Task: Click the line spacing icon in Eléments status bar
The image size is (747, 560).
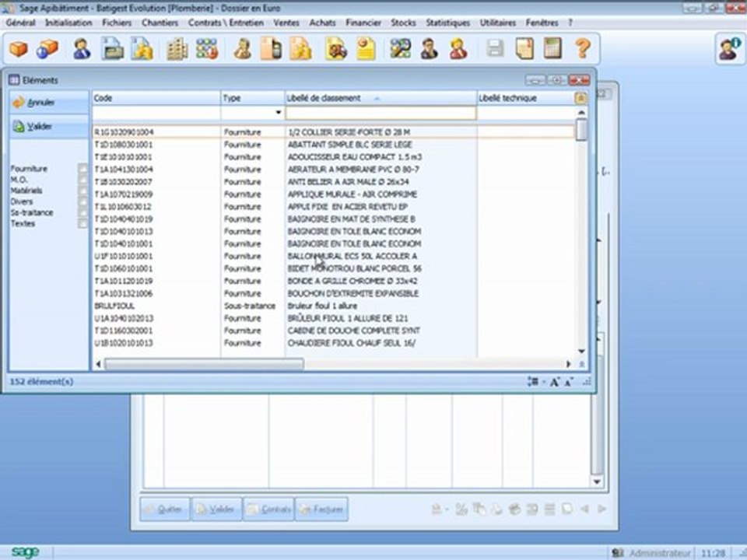Action: pyautogui.click(x=533, y=381)
